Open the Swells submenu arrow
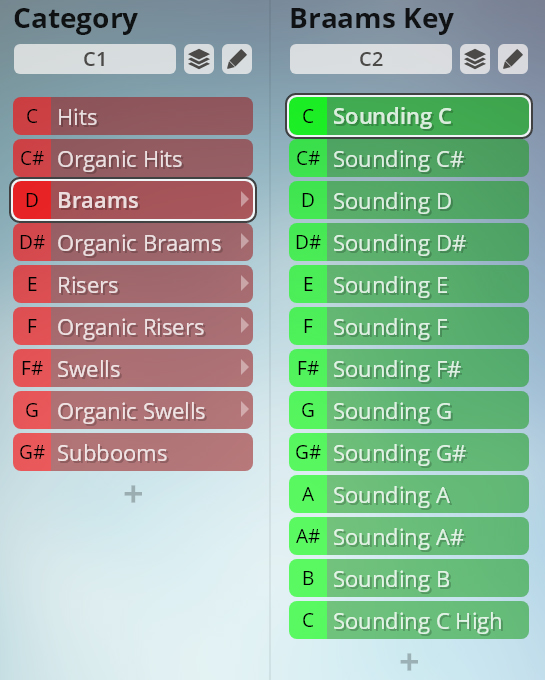The width and height of the screenshot is (545, 680). pos(245,368)
